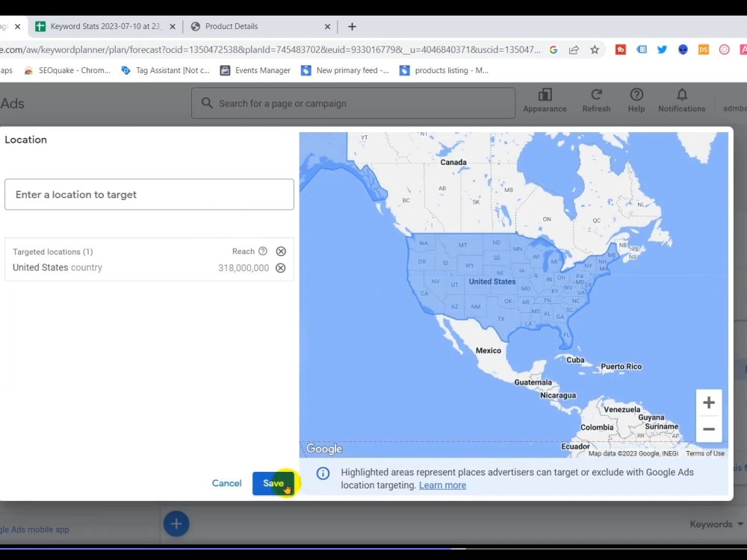Switch to Keyword Stats spreadsheet tab
Viewport: 747px width, 560px height.
[105, 27]
